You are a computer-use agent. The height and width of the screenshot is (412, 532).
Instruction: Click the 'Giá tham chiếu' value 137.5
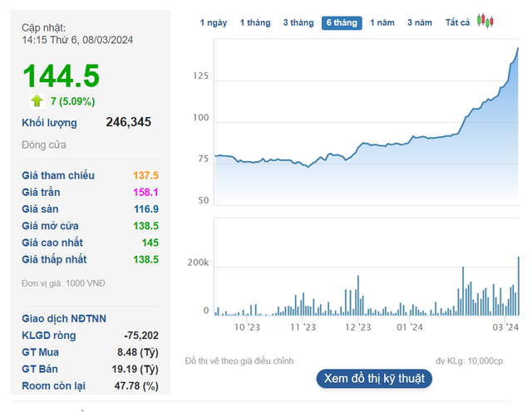coord(145,175)
